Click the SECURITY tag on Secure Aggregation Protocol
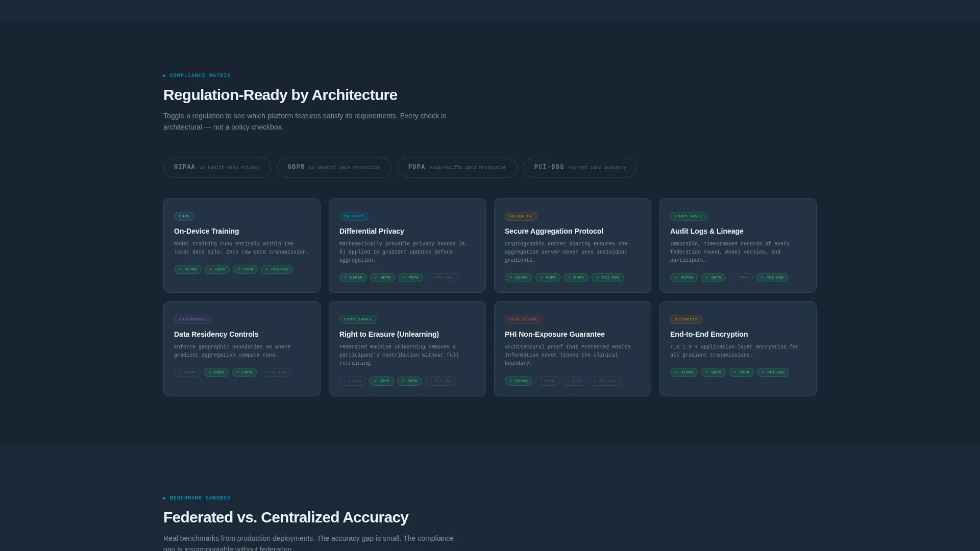The height and width of the screenshot is (551, 980). coord(521,216)
